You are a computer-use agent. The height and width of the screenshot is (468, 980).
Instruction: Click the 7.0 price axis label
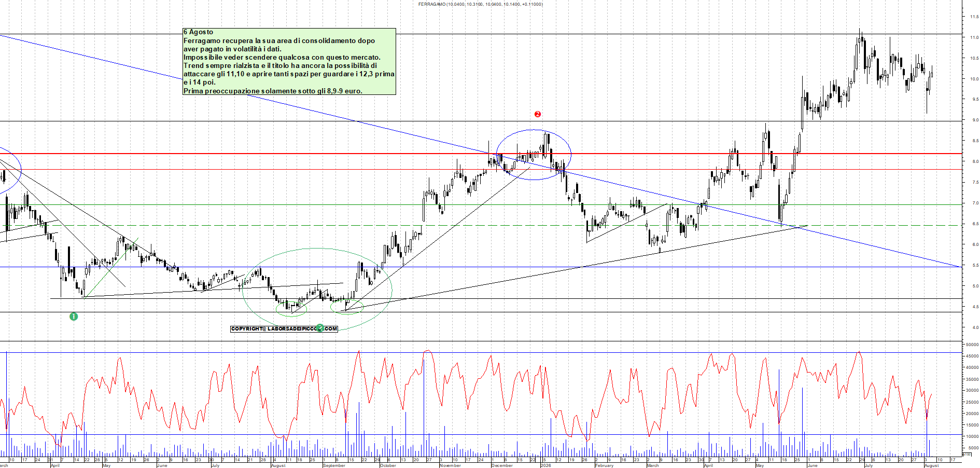(x=975, y=203)
